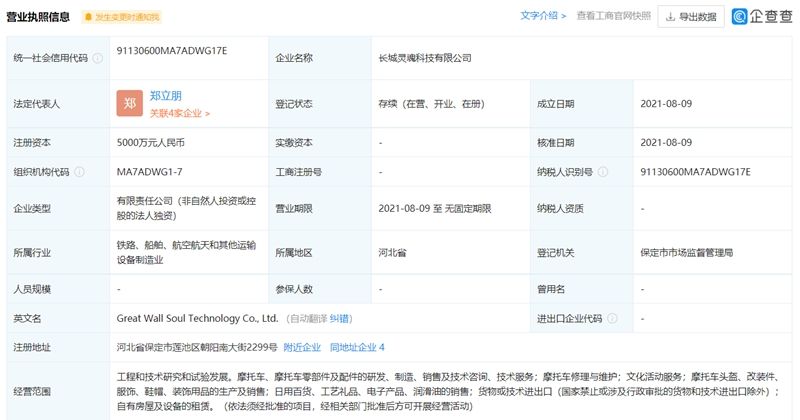Select company name 长城灵魂科技有限公司
This screenshot has height=420, width=800.
tap(425, 58)
